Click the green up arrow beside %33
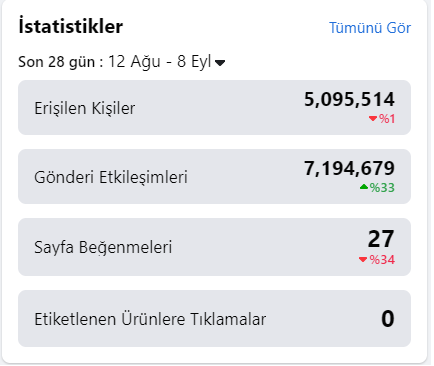This screenshot has width=434, height=366. tap(364, 187)
